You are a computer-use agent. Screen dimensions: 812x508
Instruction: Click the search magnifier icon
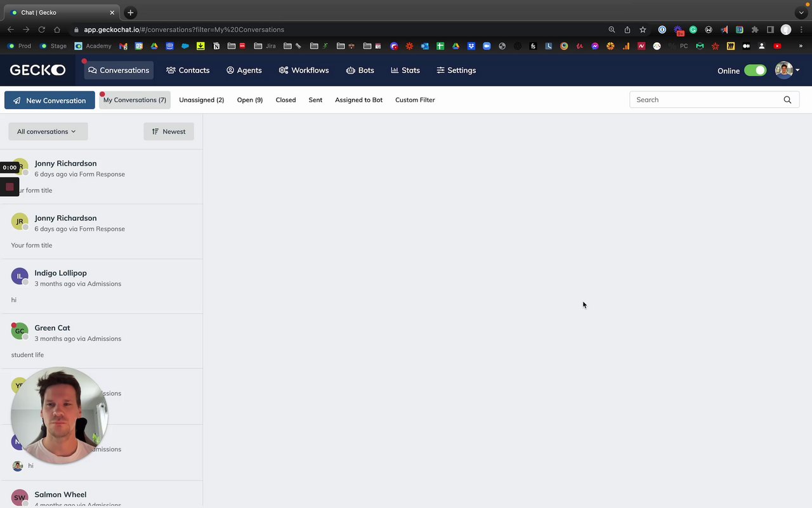pyautogui.click(x=787, y=100)
